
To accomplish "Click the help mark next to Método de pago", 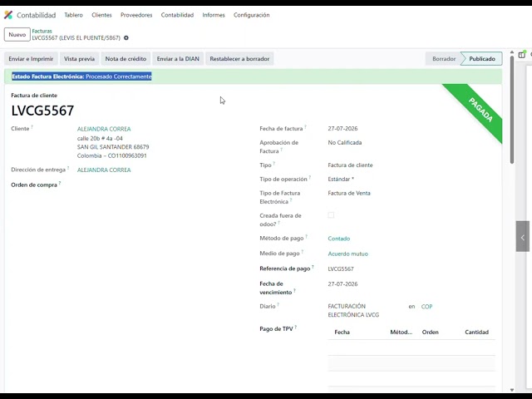I will pos(306,236).
